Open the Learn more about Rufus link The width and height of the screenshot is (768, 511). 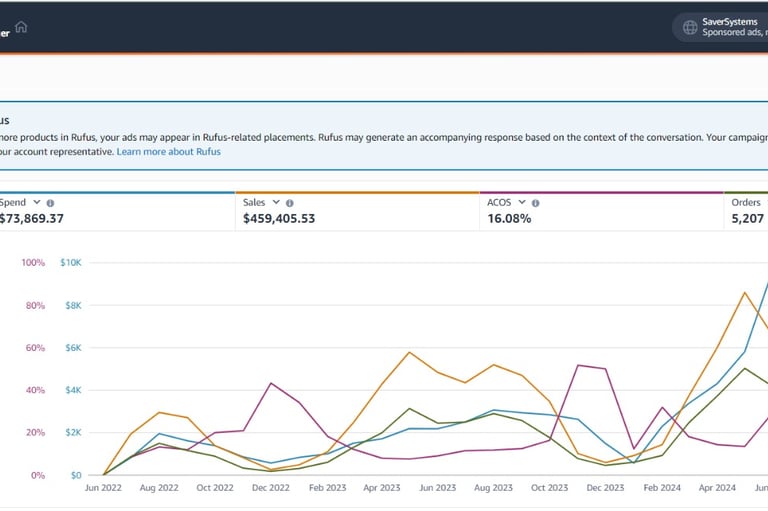pos(168,152)
